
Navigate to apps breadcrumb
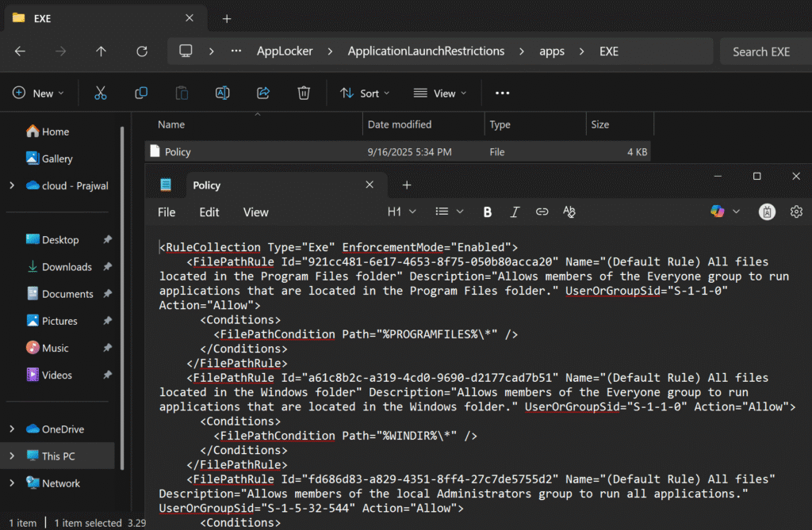tap(552, 51)
